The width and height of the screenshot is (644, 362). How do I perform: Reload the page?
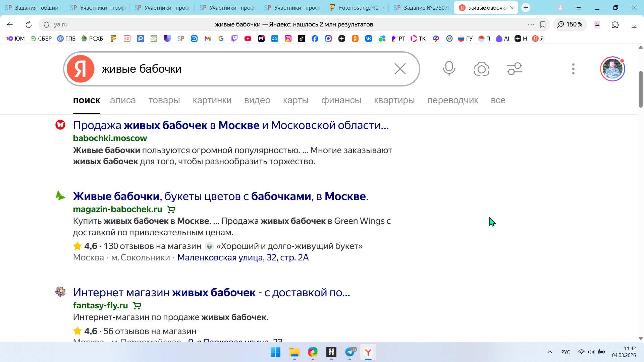pos(29,24)
